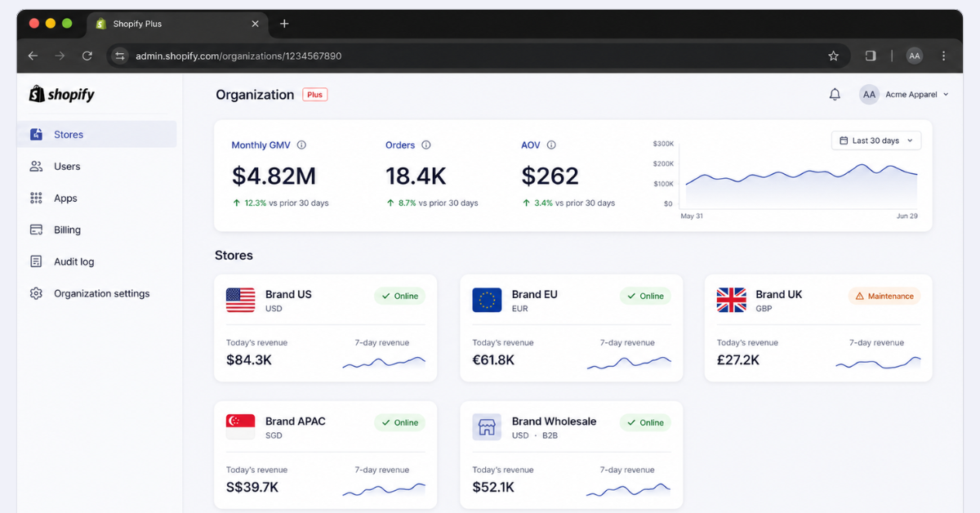980x513 pixels.
Task: Click the notifications bell icon
Action: (x=835, y=95)
